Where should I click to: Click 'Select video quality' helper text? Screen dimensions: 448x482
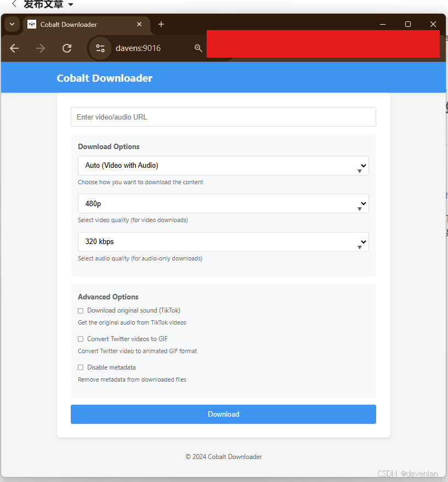(x=133, y=220)
